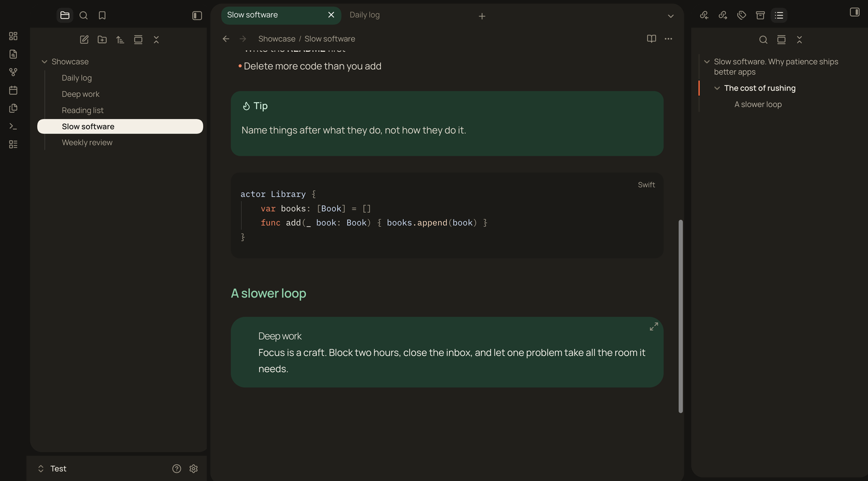Screen dimensions: 868x481
Task: Collapse the Showcase folder
Action: 44,62
